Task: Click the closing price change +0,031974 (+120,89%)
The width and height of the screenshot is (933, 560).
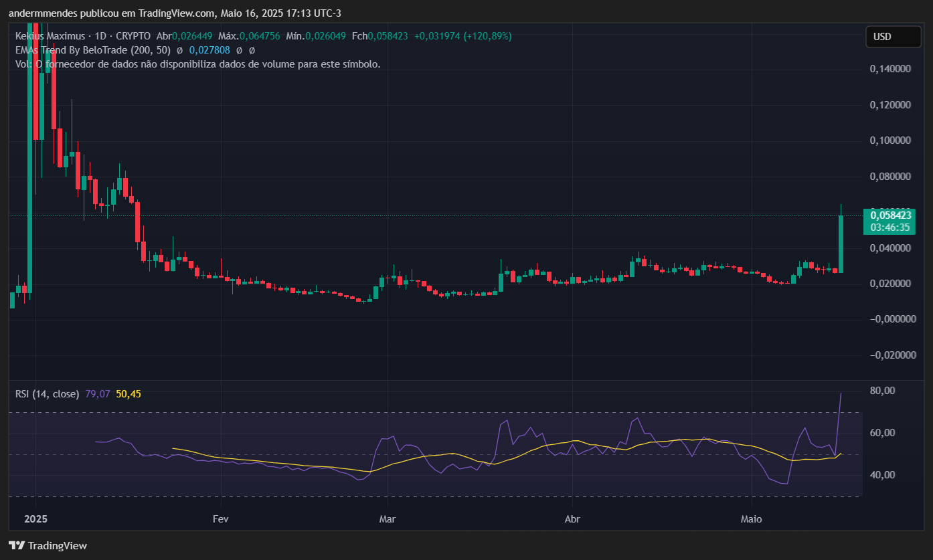Action: click(463, 36)
